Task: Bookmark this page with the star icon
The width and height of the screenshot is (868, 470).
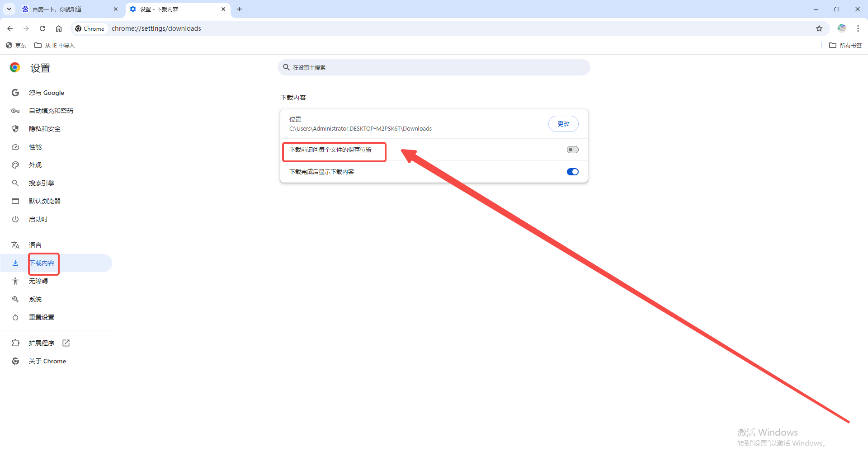Action: (x=819, y=28)
